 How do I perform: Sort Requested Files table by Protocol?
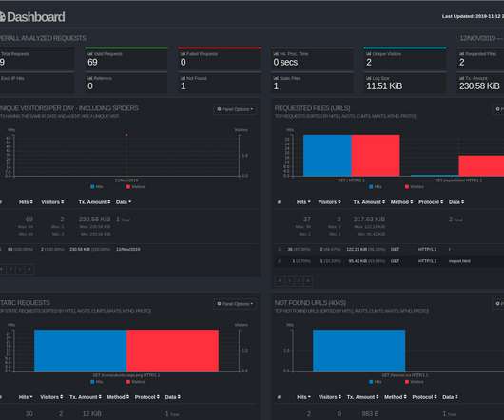431,202
